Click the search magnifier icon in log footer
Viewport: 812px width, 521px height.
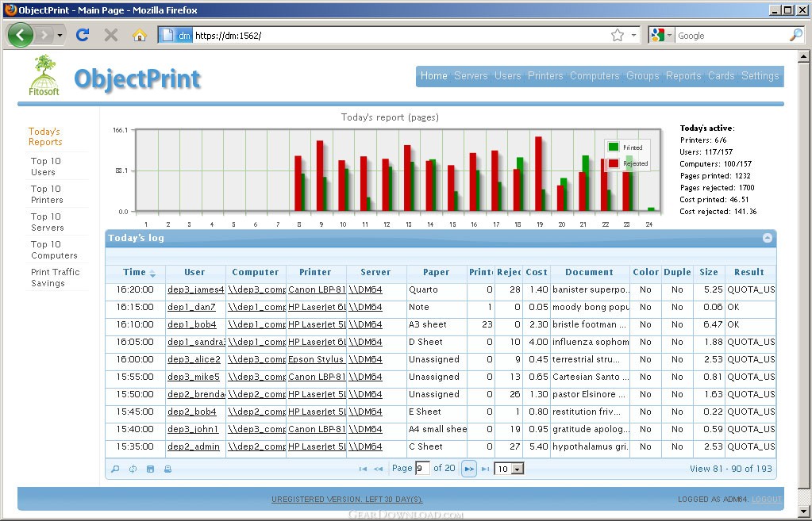115,469
